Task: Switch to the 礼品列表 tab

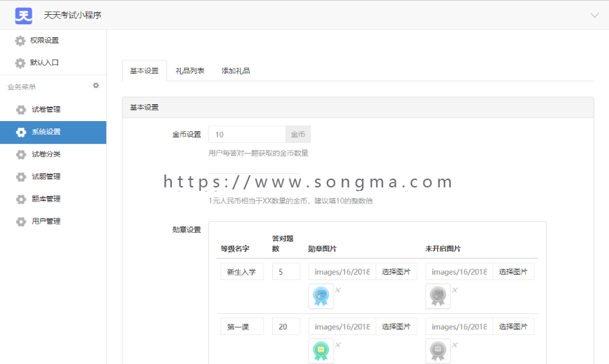Action: tap(189, 70)
